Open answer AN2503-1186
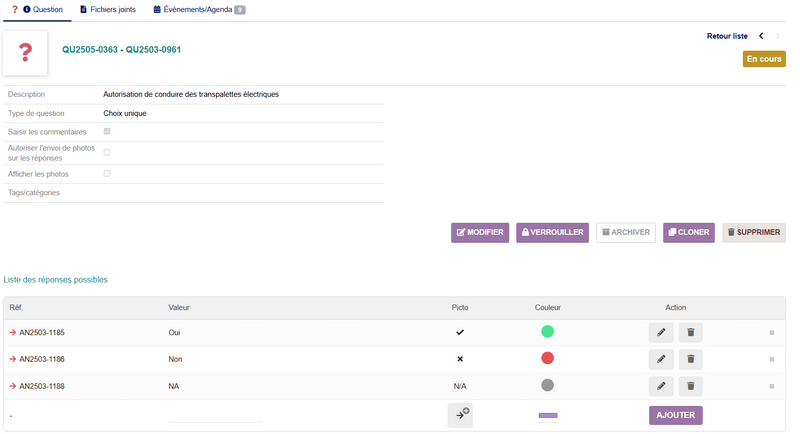This screenshot has width=800, height=434. click(42, 359)
